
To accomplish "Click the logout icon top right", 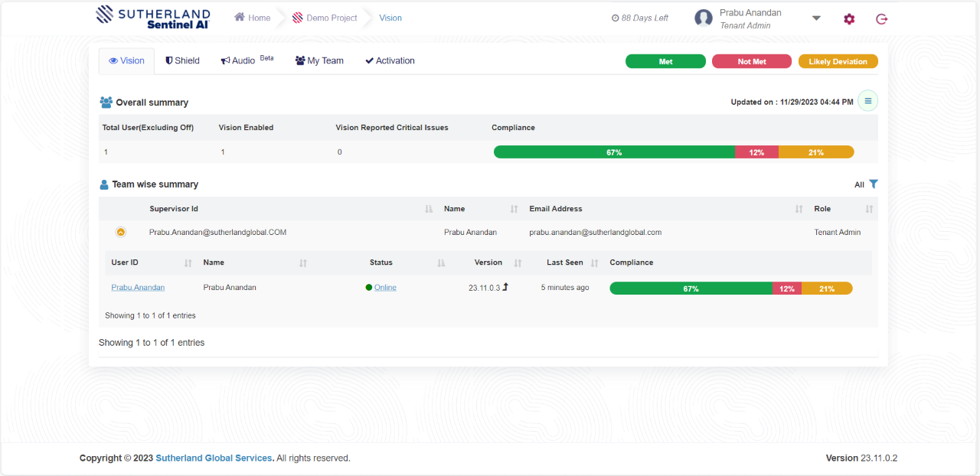I will coord(881,18).
